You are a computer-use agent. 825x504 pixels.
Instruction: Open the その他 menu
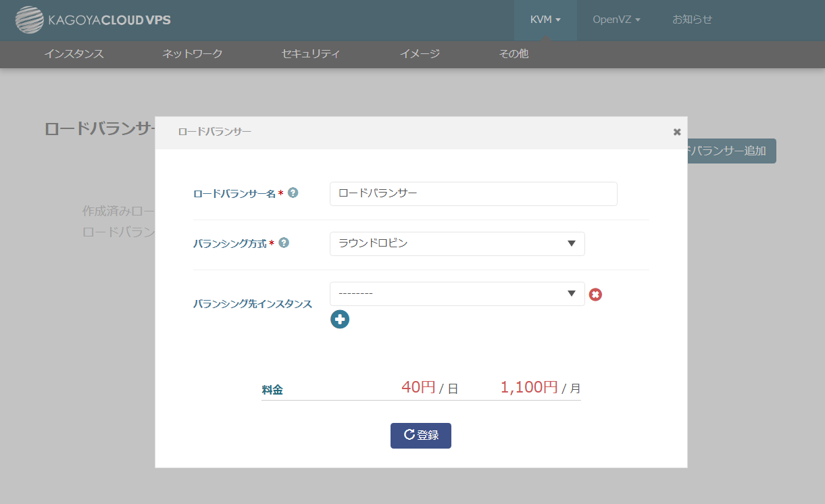514,54
